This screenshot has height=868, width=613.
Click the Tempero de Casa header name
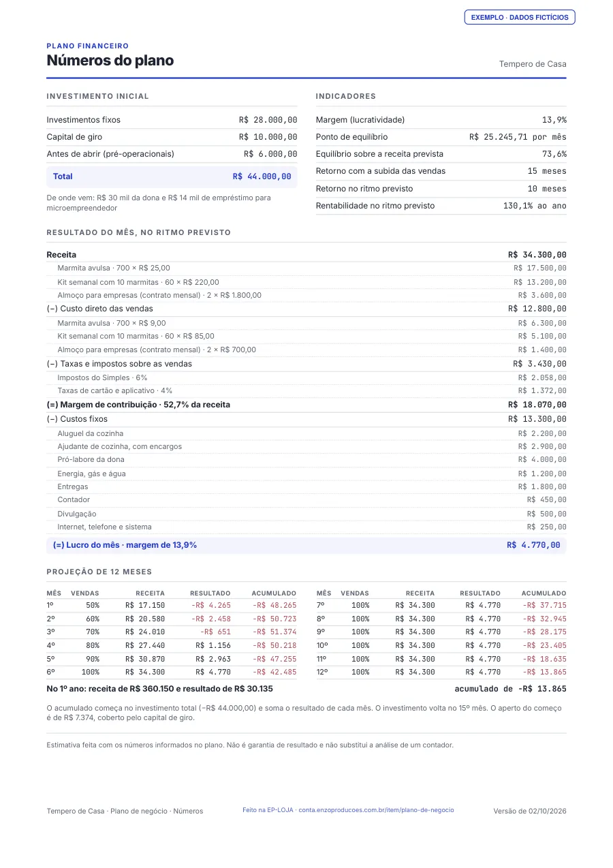point(533,64)
